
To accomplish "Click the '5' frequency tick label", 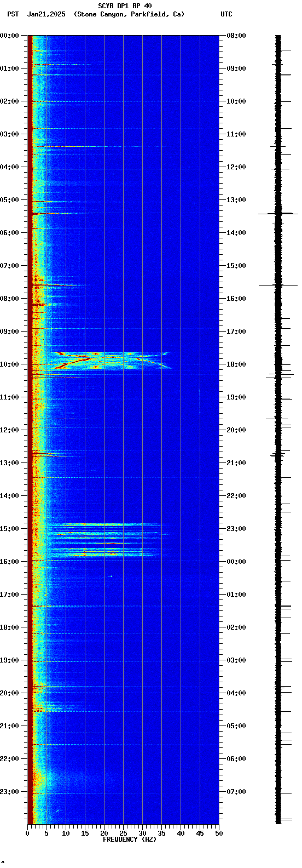I will [x=47, y=833].
